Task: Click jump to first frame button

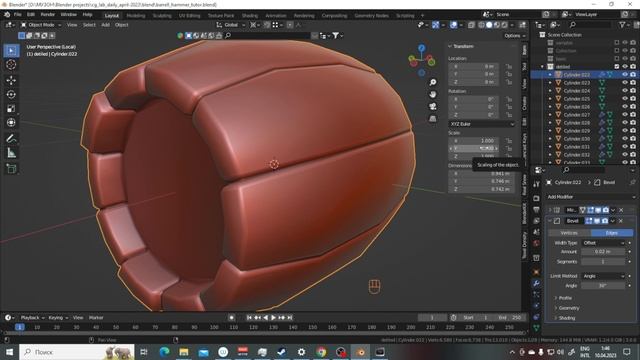Action: point(249,318)
